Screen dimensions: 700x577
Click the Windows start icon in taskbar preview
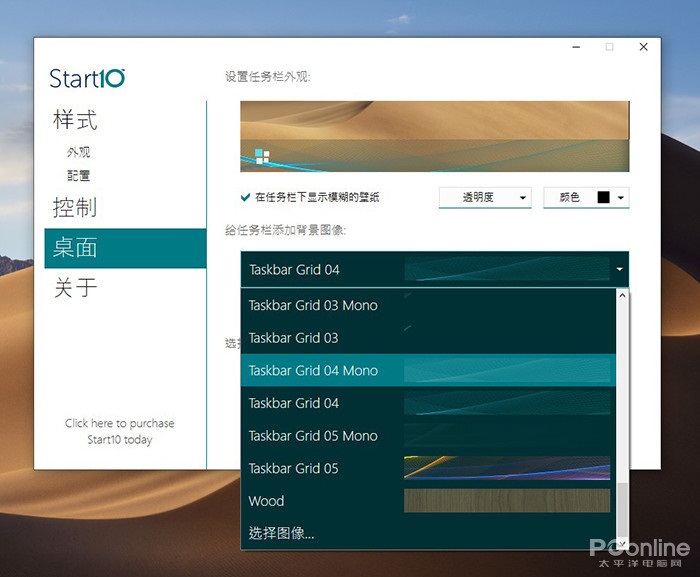point(262,156)
